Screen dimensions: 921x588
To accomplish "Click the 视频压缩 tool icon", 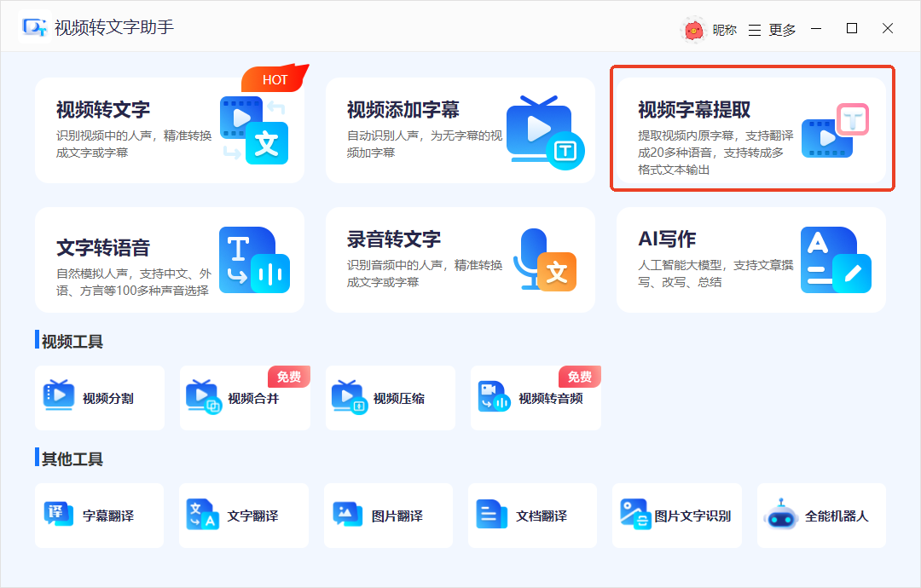I will pyautogui.click(x=350, y=396).
